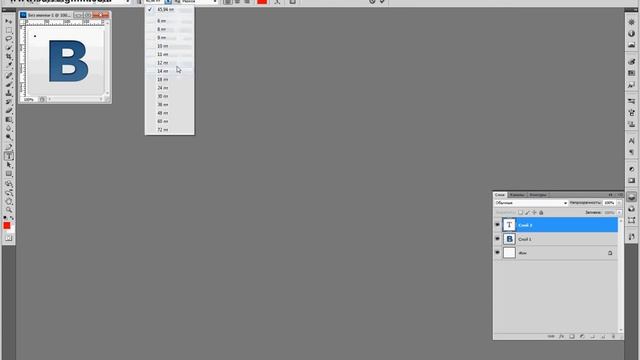Select the Healing Brush tool
Viewport: 640px width, 360px height.
point(9,76)
